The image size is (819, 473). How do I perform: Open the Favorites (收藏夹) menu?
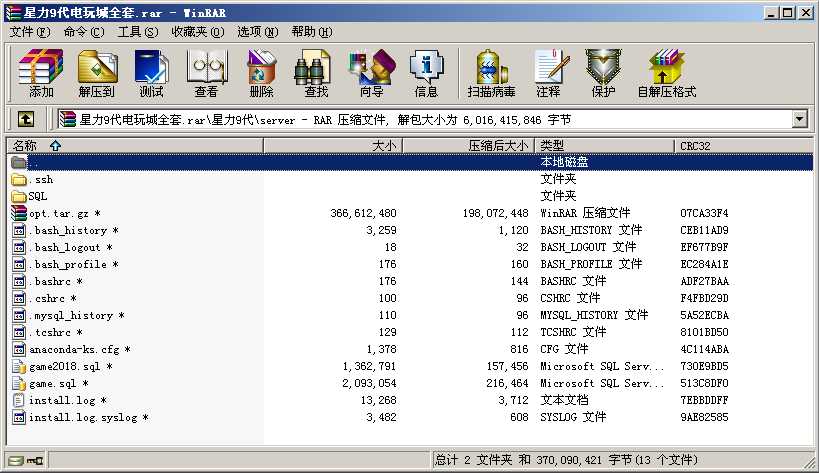(197, 32)
